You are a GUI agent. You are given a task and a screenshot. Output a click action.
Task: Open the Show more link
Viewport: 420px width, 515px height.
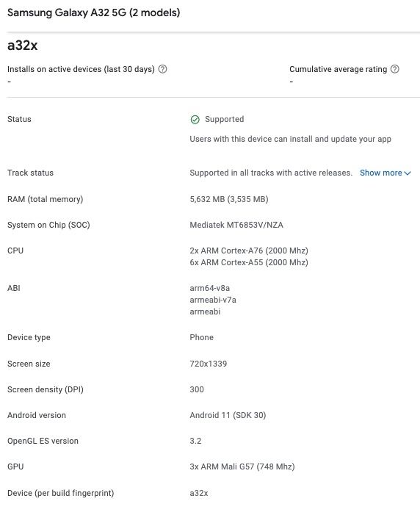[381, 173]
